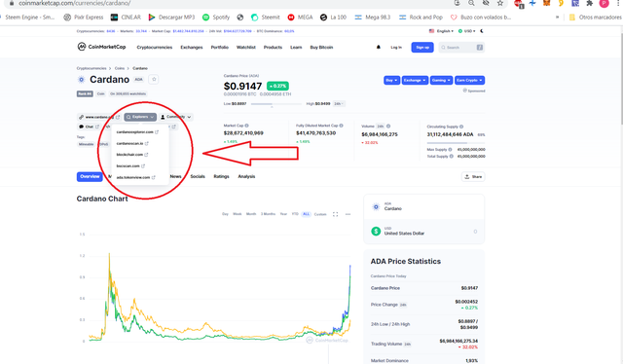Open the Exchange dropdown button
The image size is (623, 364).
[415, 80]
